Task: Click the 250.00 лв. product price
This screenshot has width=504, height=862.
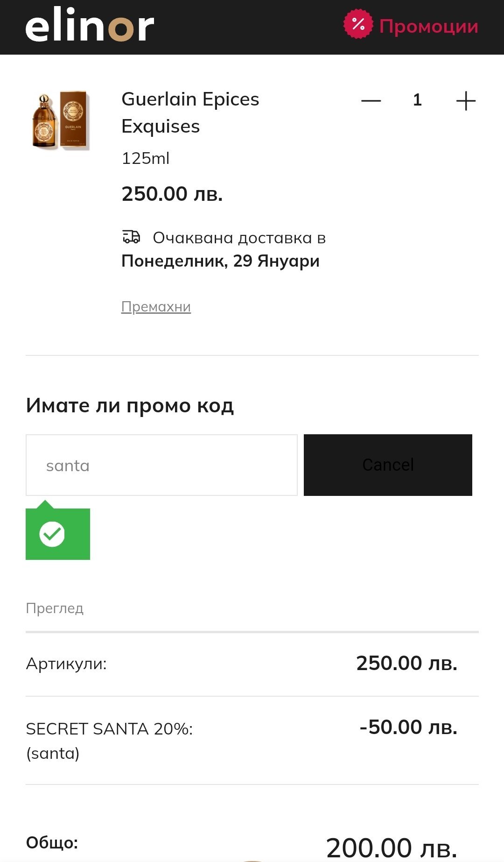Action: pos(172,194)
